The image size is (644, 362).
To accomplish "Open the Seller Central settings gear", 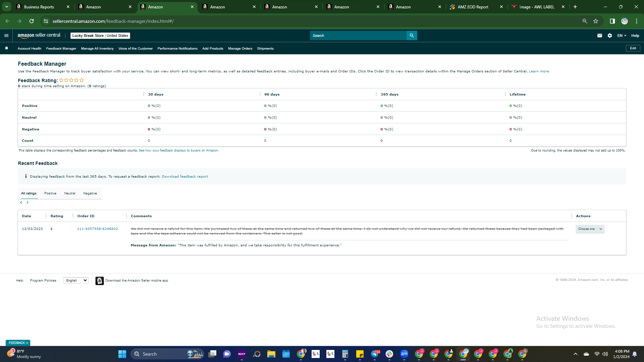I will [x=610, y=36].
